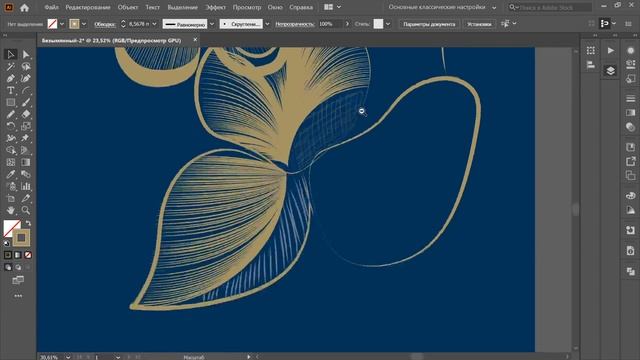
Task: Open the Редактирование menu
Action: coord(88,7)
